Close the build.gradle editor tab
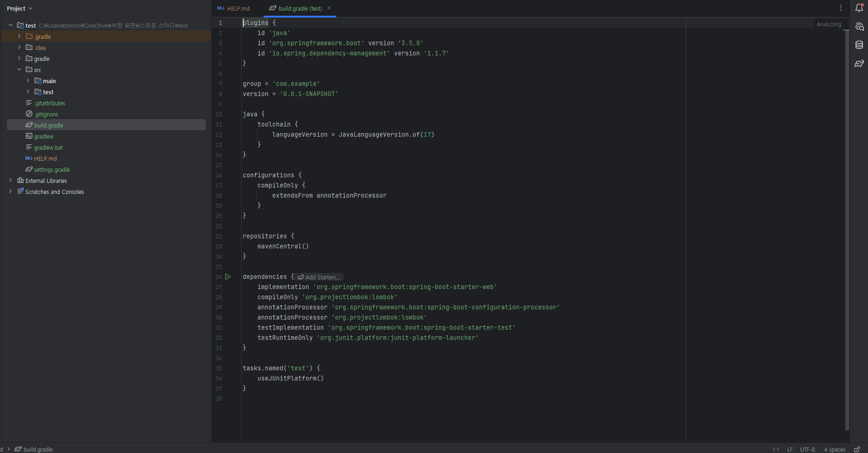The width and height of the screenshot is (868, 453). pyautogui.click(x=329, y=8)
